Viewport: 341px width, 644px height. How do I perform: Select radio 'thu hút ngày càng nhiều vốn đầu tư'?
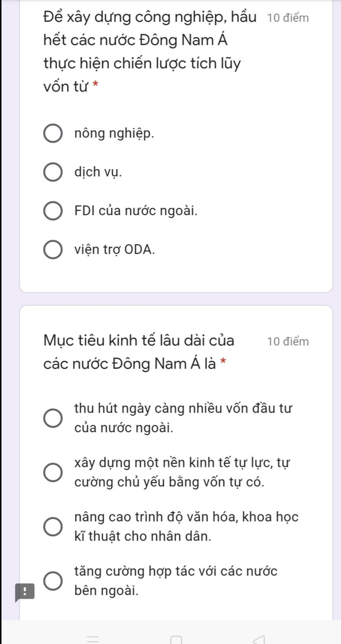tap(53, 418)
